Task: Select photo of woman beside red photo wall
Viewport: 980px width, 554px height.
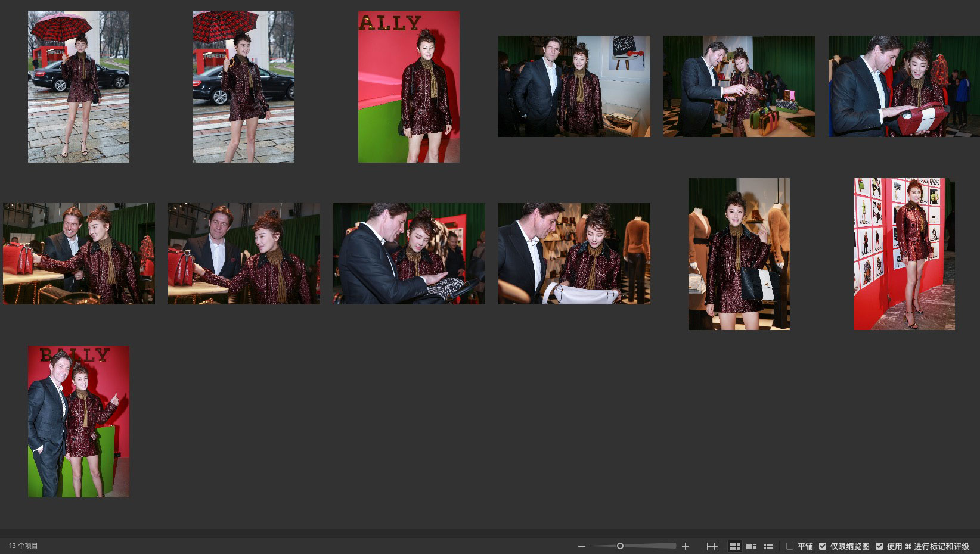Action: (904, 254)
